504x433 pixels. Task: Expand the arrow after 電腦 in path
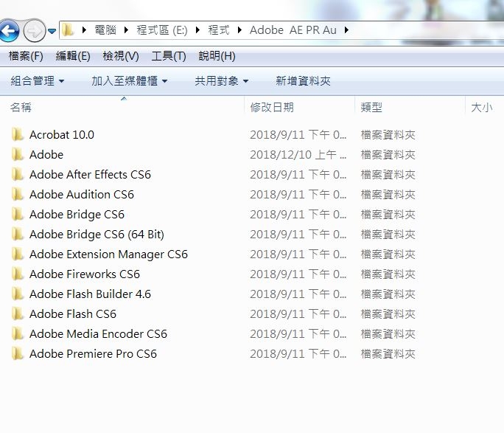[126, 30]
